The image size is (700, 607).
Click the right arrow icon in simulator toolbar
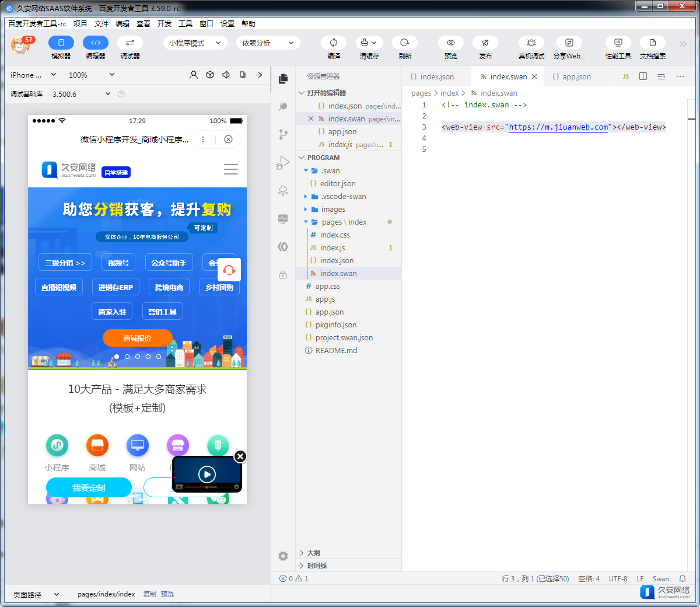[x=259, y=75]
